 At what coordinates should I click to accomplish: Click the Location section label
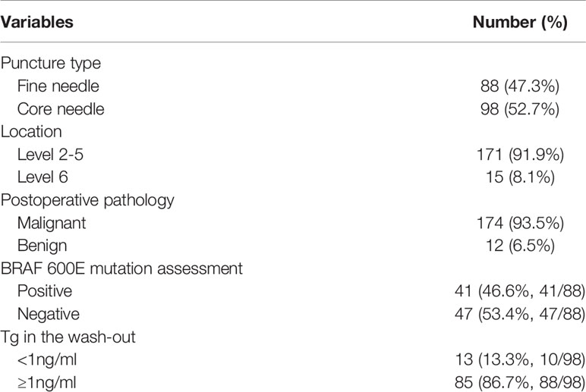(x=31, y=132)
